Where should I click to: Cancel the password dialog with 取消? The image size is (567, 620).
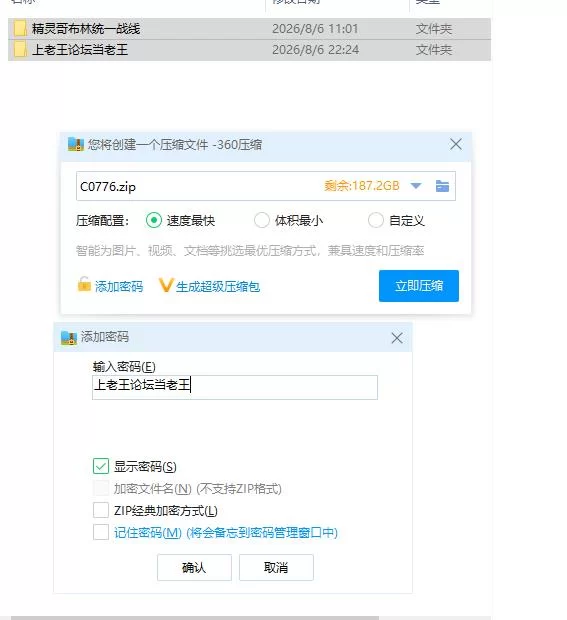point(276,567)
